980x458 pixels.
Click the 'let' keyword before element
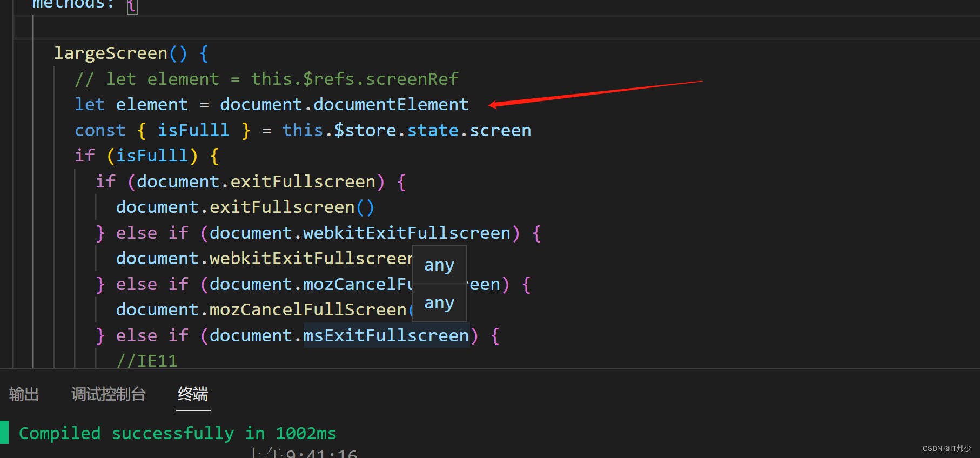pyautogui.click(x=90, y=104)
